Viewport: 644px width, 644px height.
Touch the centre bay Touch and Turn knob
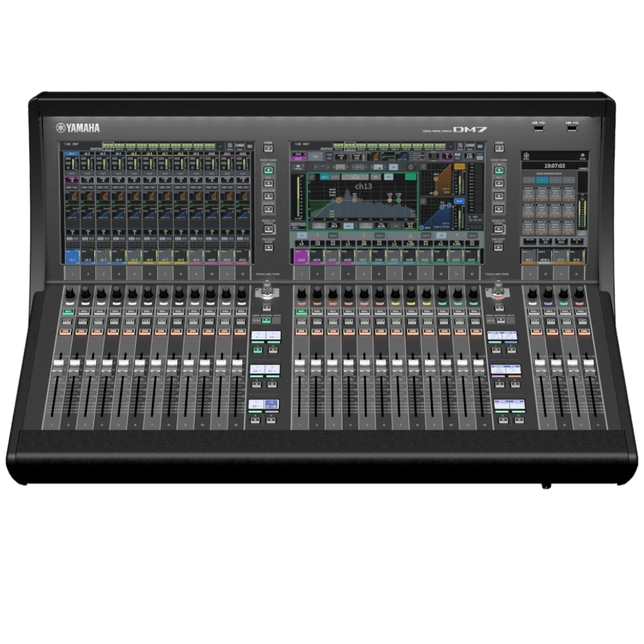(498, 289)
